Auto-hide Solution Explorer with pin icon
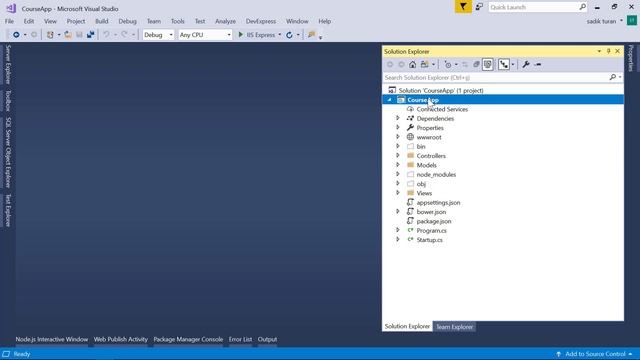The width and height of the screenshot is (640, 360). click(x=608, y=51)
